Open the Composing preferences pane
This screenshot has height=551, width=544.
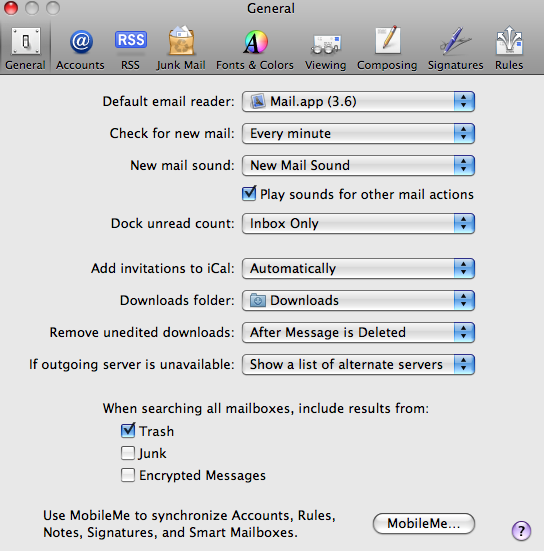point(387,48)
